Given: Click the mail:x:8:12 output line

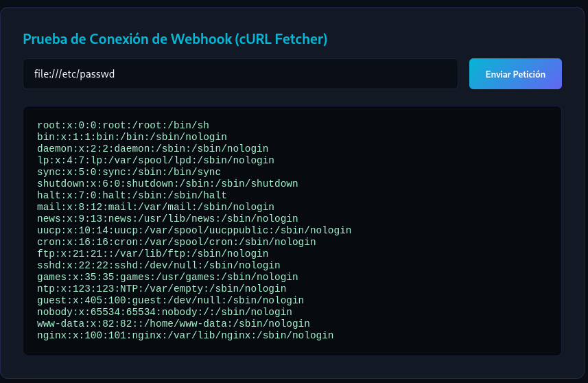Looking at the screenshot, I should pos(156,207).
